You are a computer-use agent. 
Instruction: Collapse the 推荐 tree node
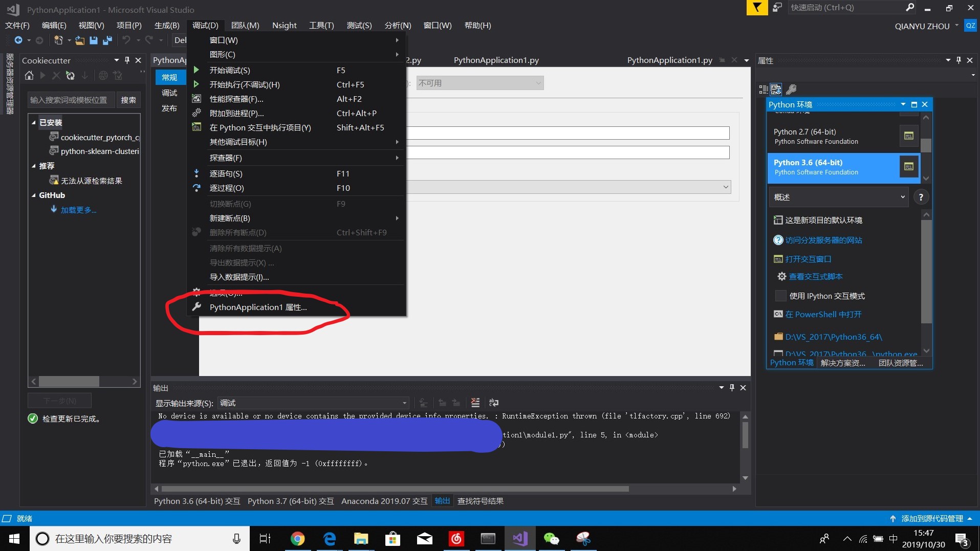coord(34,166)
